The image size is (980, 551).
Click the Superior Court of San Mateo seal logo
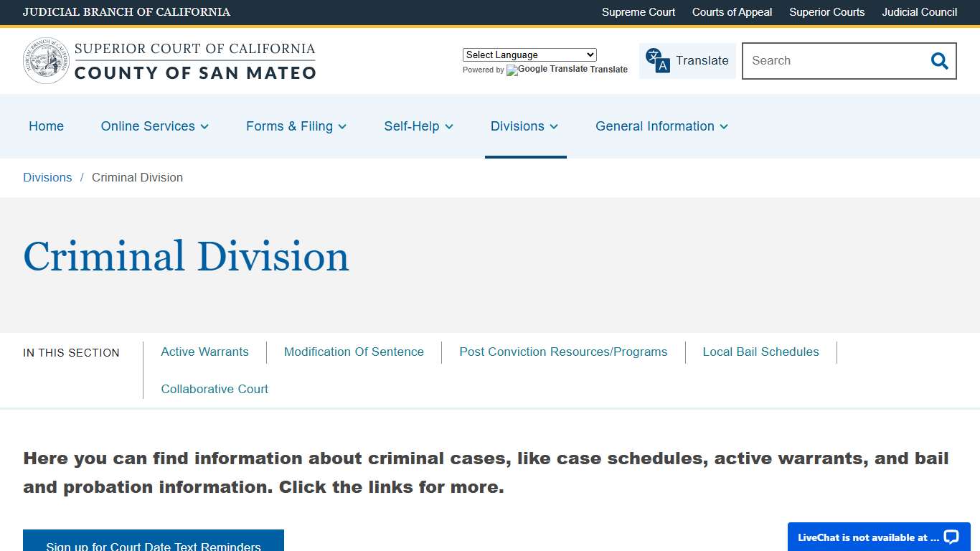46,60
